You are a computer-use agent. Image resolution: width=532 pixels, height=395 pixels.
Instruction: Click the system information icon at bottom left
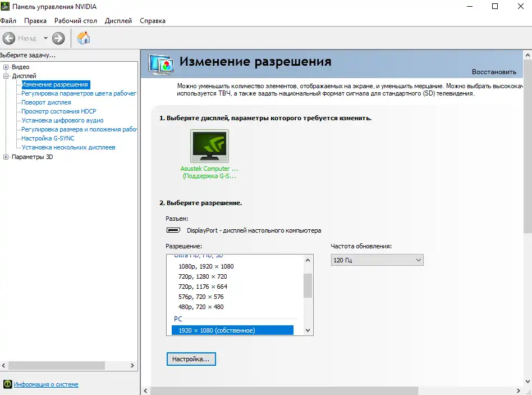coord(7,384)
